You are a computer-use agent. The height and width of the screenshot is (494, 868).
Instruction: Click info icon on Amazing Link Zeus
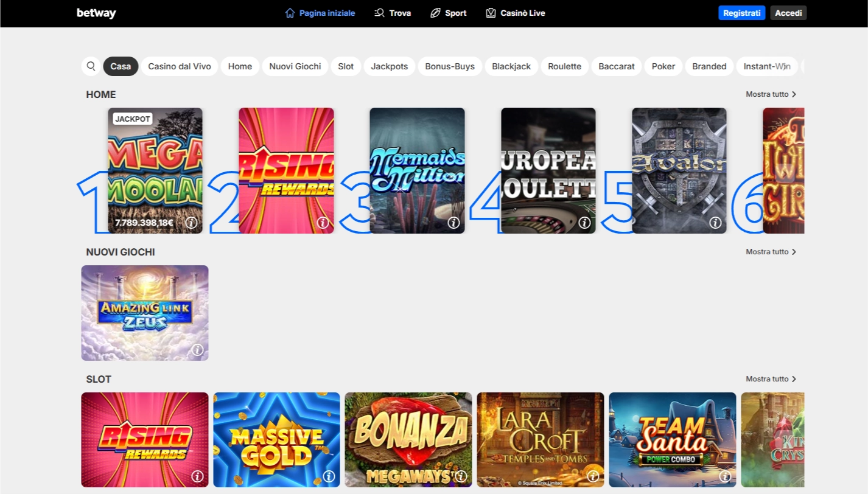pyautogui.click(x=197, y=350)
